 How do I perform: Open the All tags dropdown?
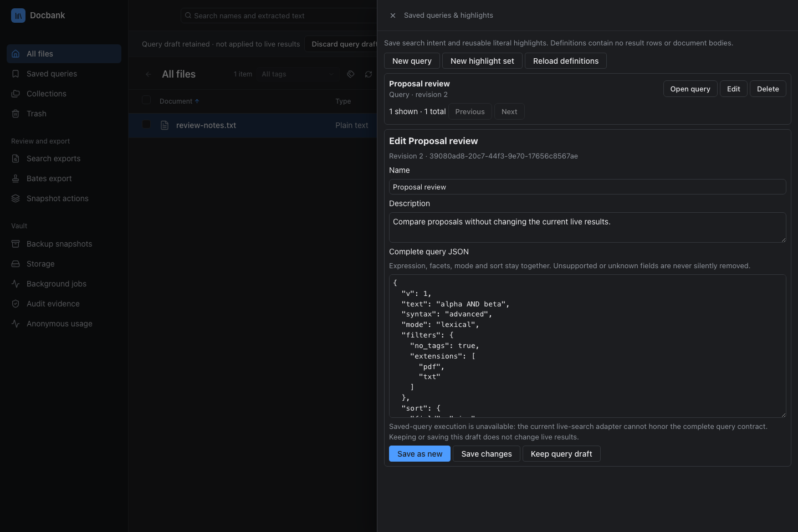pyautogui.click(x=298, y=74)
